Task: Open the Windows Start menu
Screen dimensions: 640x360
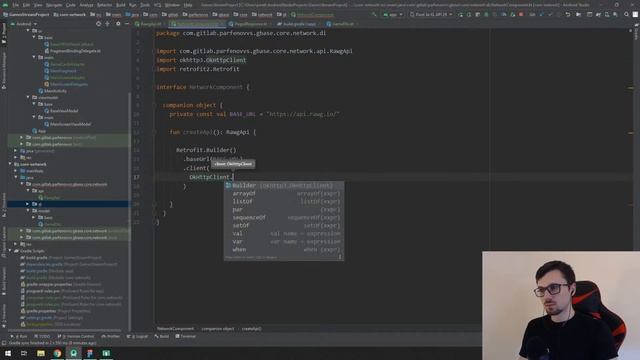Action: 8,353
